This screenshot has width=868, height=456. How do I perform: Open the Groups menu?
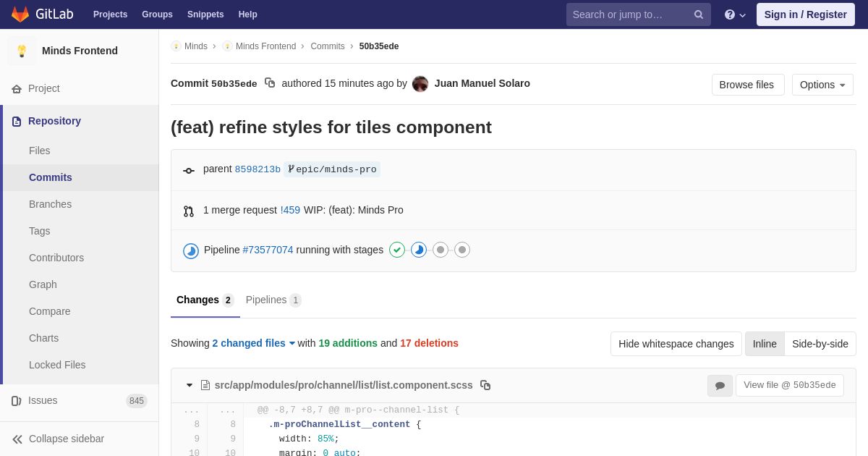157,14
